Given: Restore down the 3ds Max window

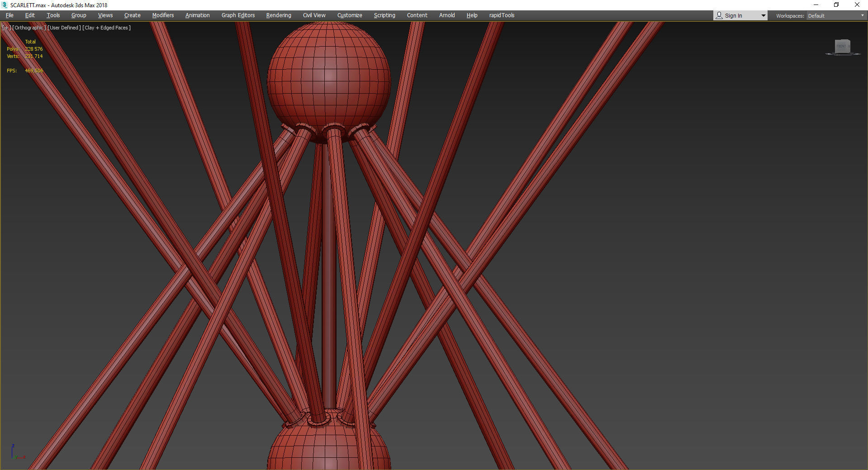Looking at the screenshot, I should pos(836,5).
